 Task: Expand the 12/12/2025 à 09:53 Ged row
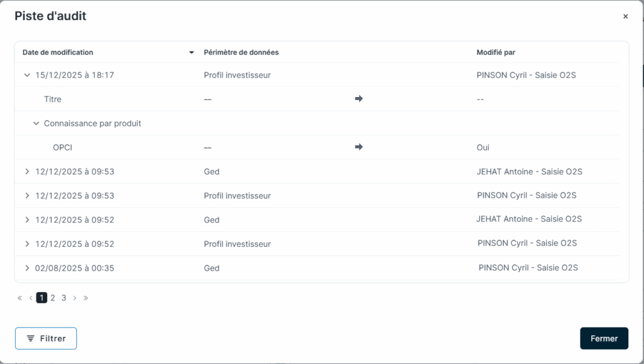(x=27, y=171)
